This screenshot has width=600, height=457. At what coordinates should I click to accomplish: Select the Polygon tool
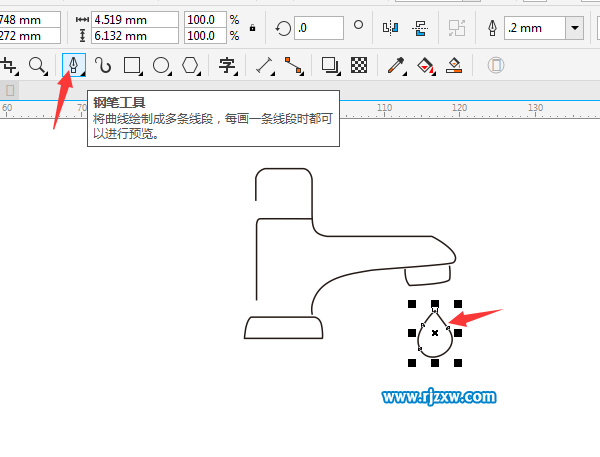[x=190, y=66]
